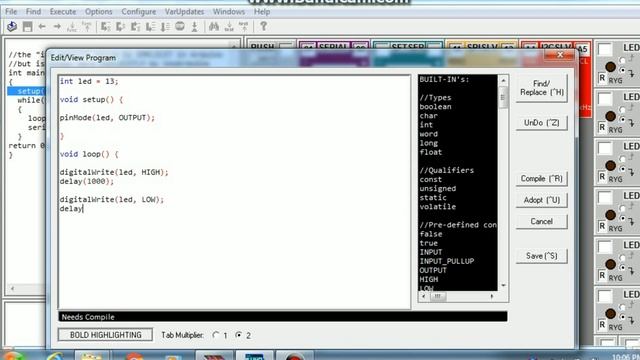Open the Options menu
This screenshot has height=360, width=640.
coord(99,12)
